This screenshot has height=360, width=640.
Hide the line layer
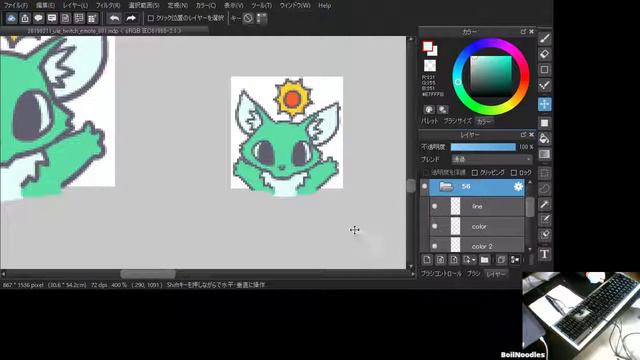point(434,207)
